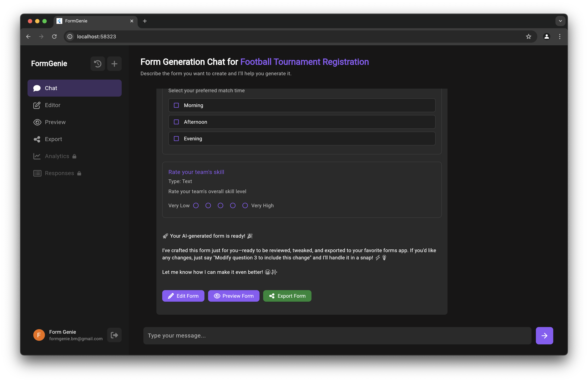Click the Edit Form button

click(183, 296)
